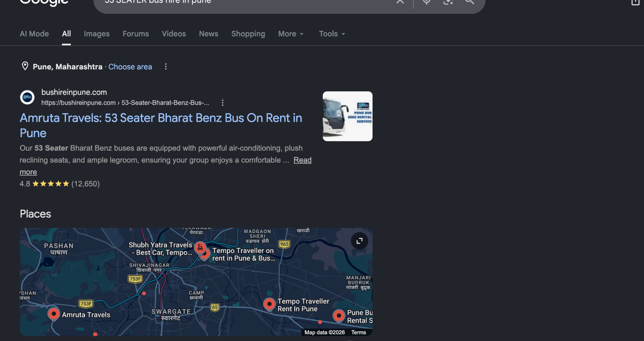Click Tempo Traveller on rent in Pune label
Image resolution: width=644 pixels, height=341 pixels.
pyautogui.click(x=244, y=254)
